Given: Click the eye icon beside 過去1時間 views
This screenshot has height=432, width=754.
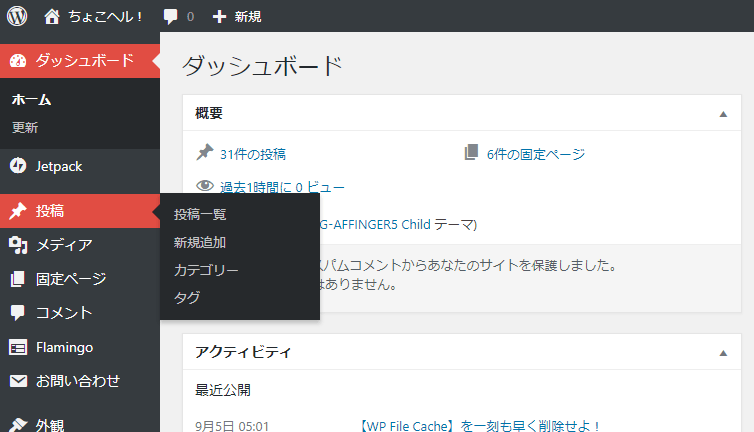Looking at the screenshot, I should point(205,185).
